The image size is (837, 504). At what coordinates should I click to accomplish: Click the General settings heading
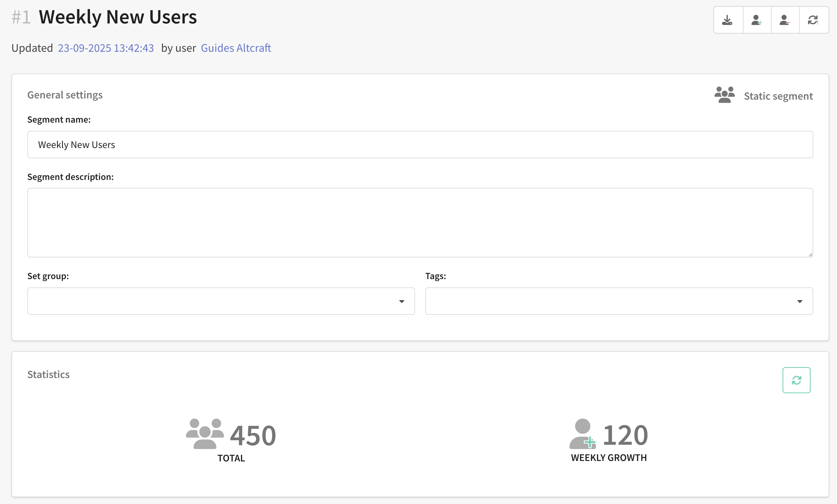tap(65, 95)
